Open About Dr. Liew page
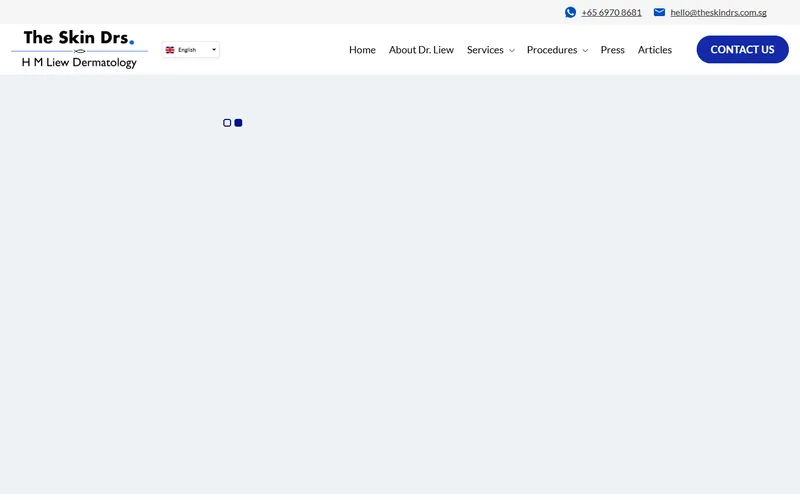Image resolution: width=800 pixels, height=500 pixels. click(421, 50)
